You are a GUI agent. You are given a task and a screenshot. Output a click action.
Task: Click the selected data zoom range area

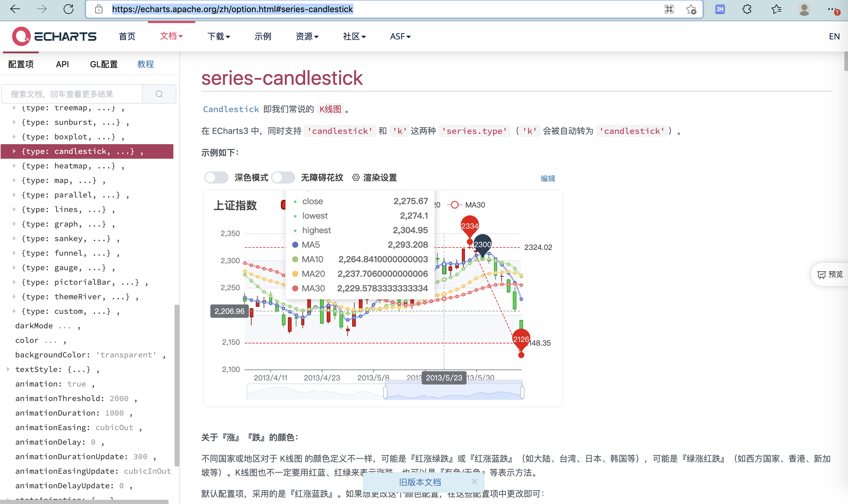(454, 392)
